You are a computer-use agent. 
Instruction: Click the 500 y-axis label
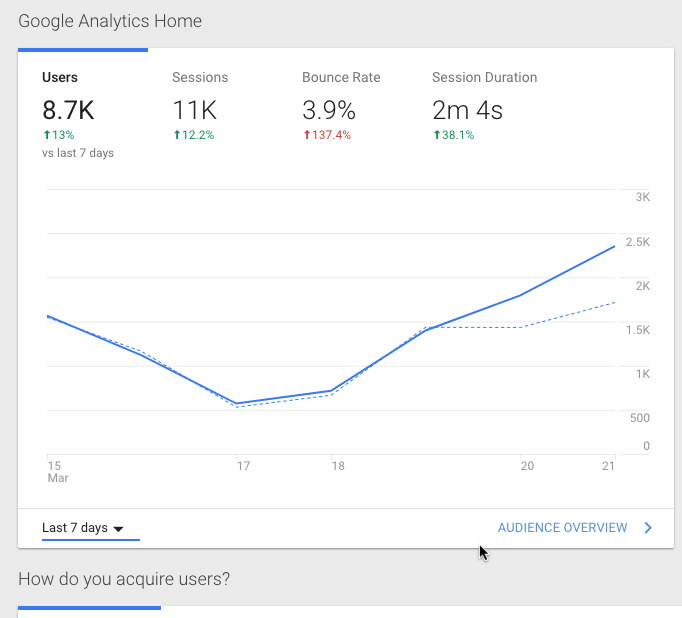[x=640, y=418]
